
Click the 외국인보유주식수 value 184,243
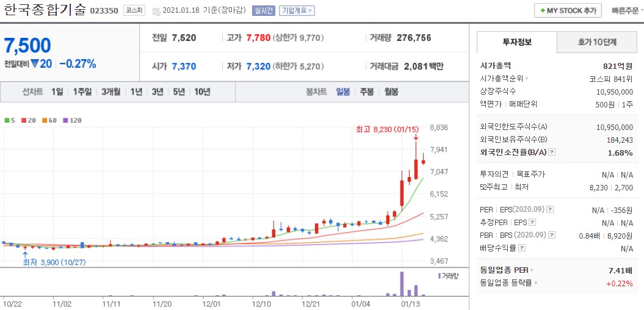tap(620, 140)
